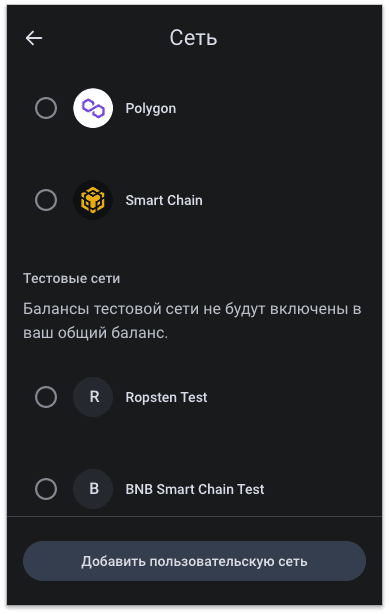Click the empty header area of Сеть screen
This screenshot has height=614, width=389.
coord(302,38)
